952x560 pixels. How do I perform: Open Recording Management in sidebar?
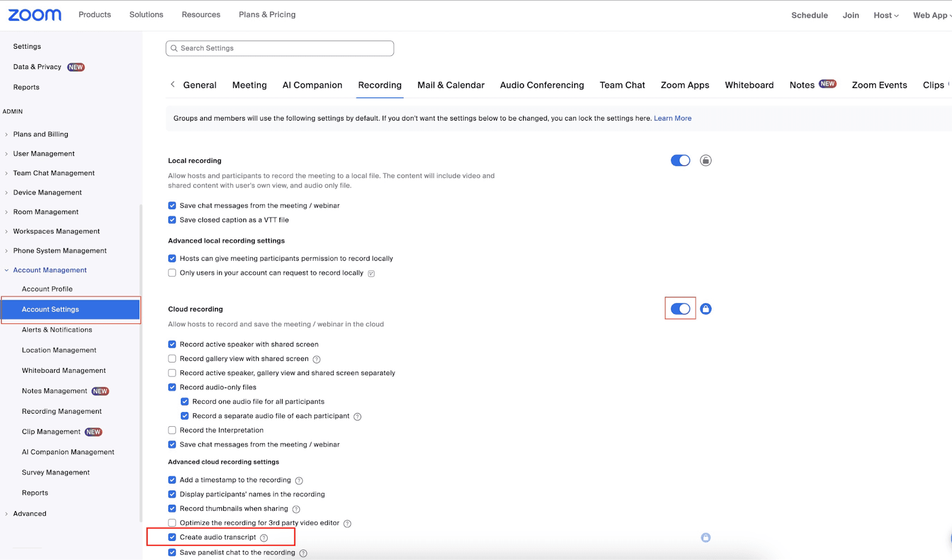[62, 411]
